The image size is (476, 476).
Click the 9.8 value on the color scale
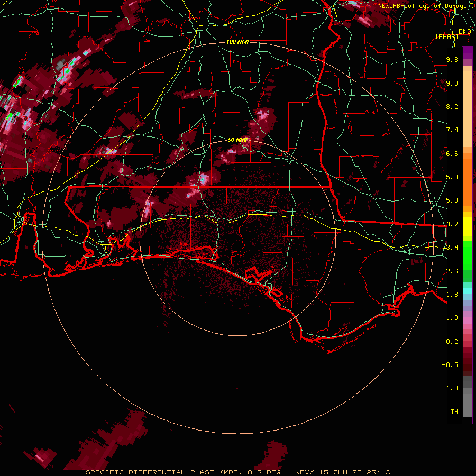click(x=452, y=59)
